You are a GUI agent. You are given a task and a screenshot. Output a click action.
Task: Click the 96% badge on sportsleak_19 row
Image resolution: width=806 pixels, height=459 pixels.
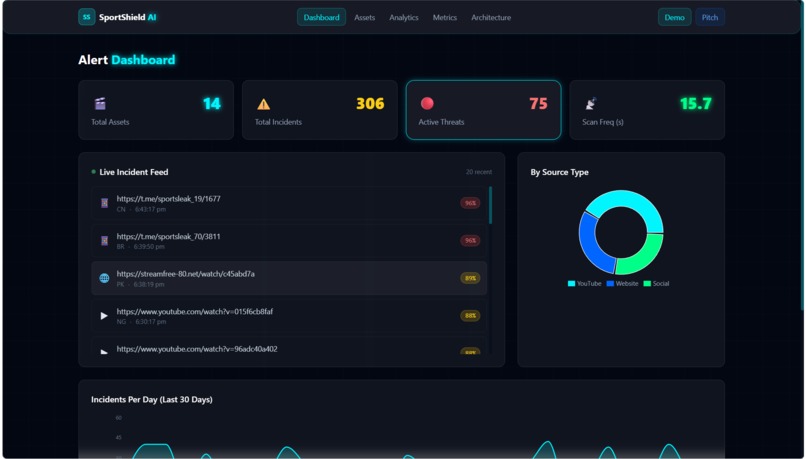pos(470,203)
